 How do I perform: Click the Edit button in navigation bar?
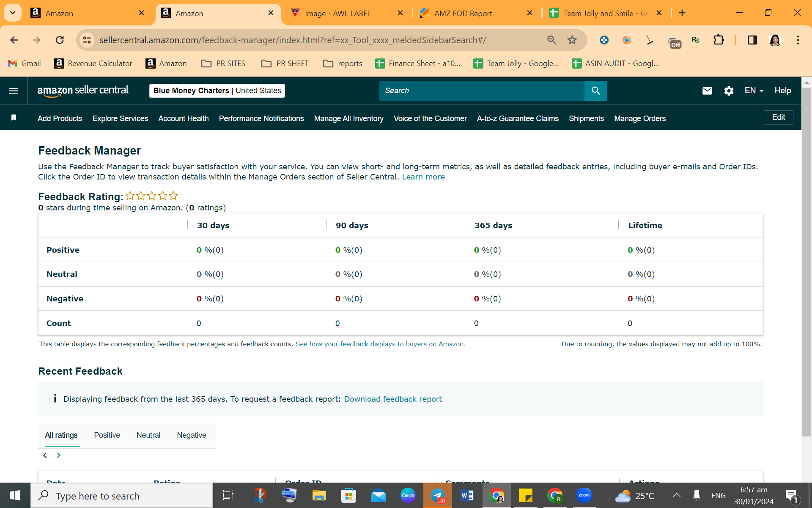coord(778,117)
